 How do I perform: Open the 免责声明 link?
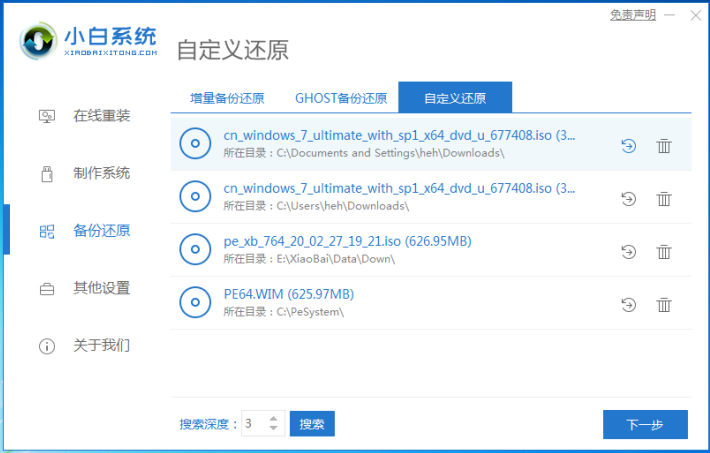pyautogui.click(x=632, y=15)
